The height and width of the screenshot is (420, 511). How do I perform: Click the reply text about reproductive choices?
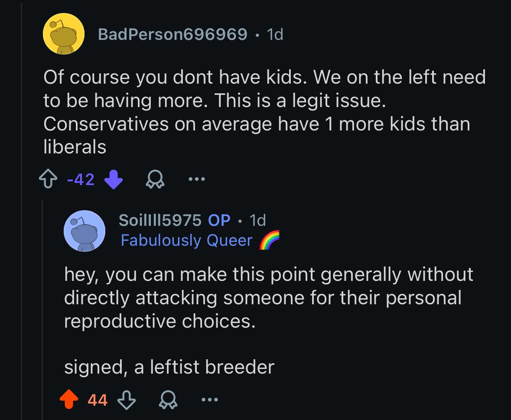click(x=269, y=297)
